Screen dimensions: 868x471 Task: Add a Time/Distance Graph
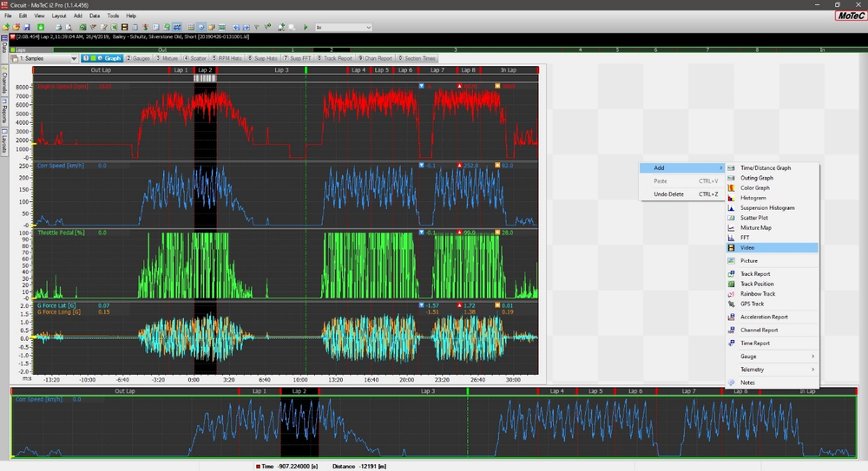773,167
